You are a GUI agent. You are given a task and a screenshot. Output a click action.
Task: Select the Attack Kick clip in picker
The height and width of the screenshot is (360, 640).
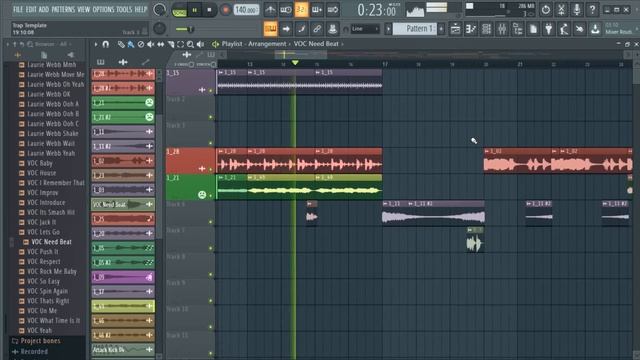coord(123,349)
